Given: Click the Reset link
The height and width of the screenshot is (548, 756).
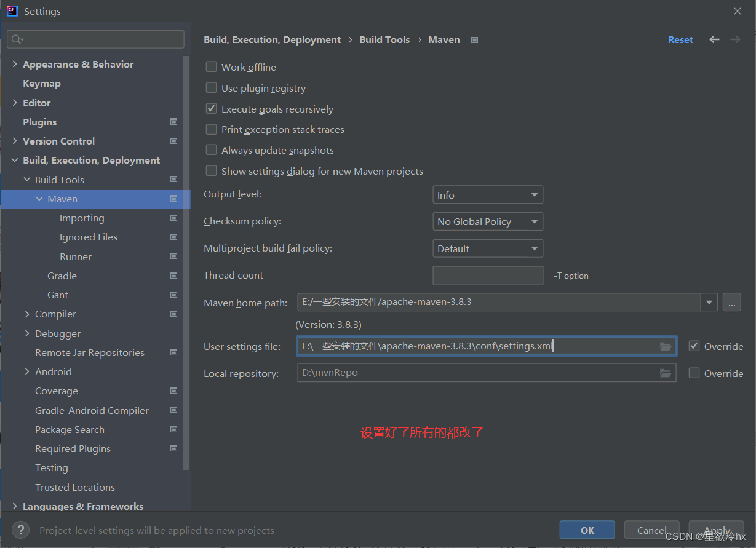Looking at the screenshot, I should [680, 39].
